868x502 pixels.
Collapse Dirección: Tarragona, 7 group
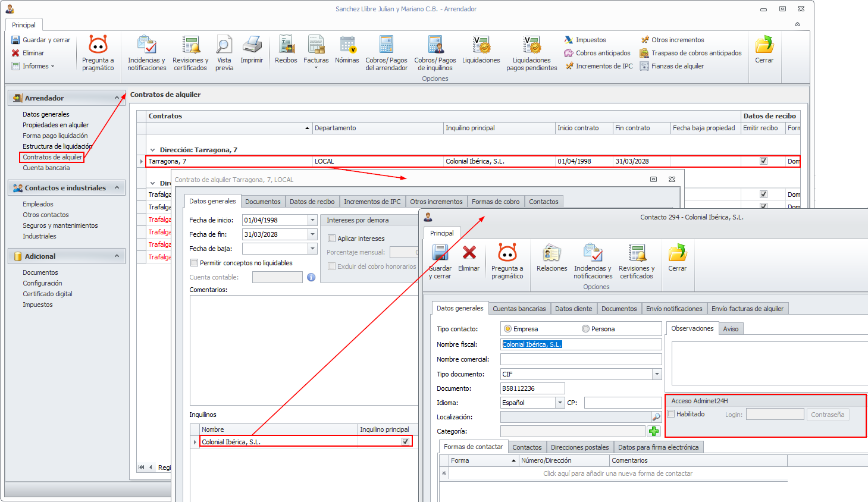(x=153, y=150)
